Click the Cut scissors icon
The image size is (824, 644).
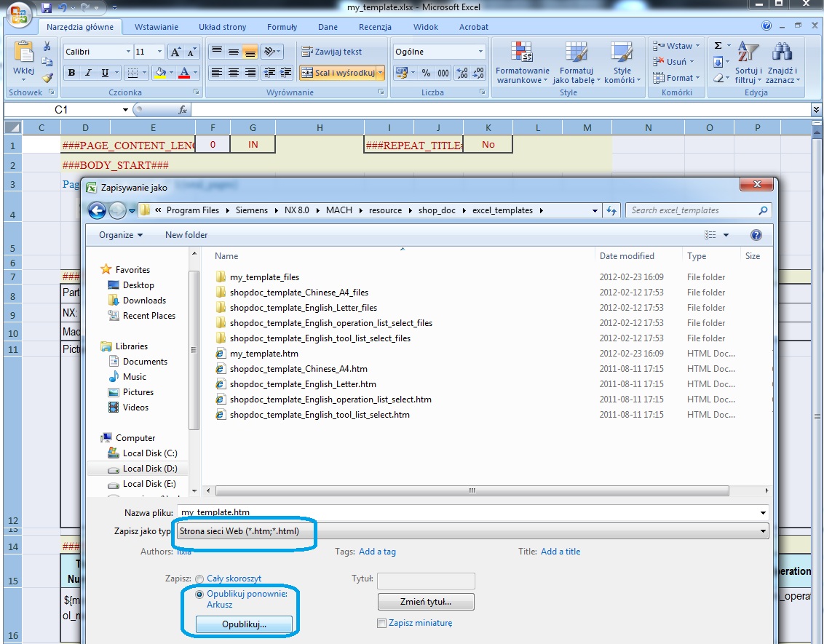tap(47, 46)
